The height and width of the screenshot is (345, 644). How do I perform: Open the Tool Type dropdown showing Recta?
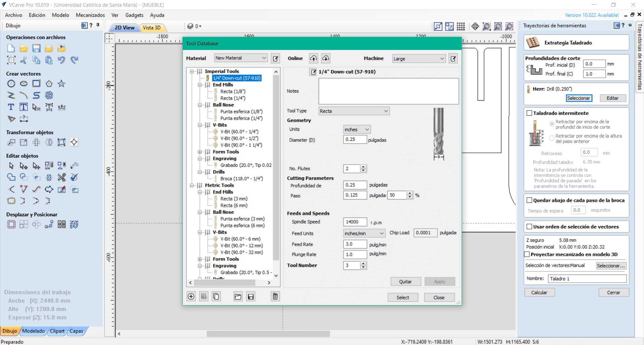[x=354, y=111]
